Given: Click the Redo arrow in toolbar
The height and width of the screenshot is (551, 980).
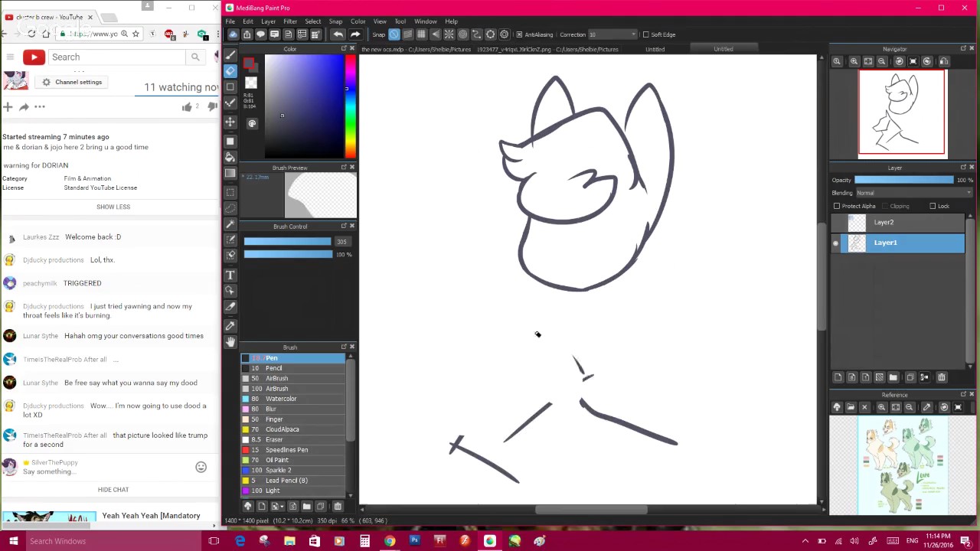Looking at the screenshot, I should pyautogui.click(x=355, y=34).
